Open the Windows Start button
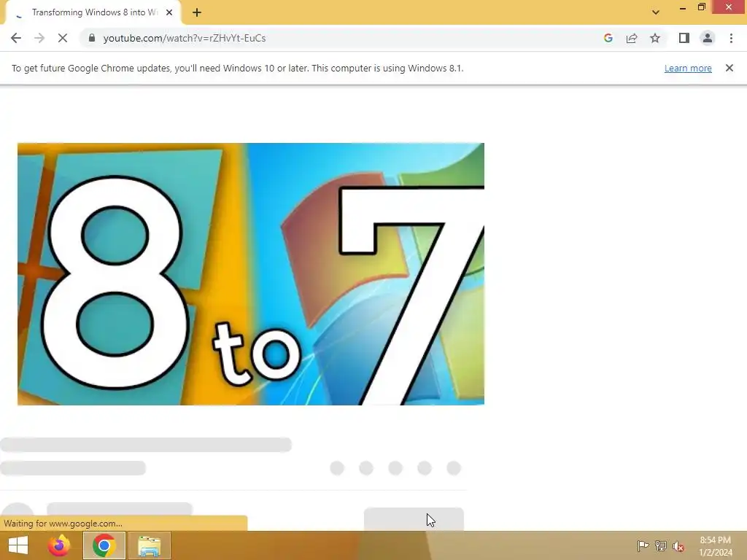747x560 pixels. coord(18,545)
